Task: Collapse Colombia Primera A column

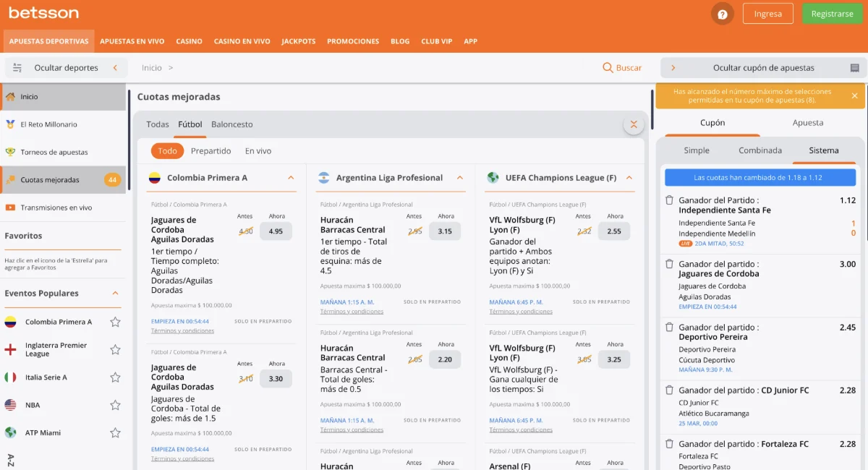Action: 291,177
